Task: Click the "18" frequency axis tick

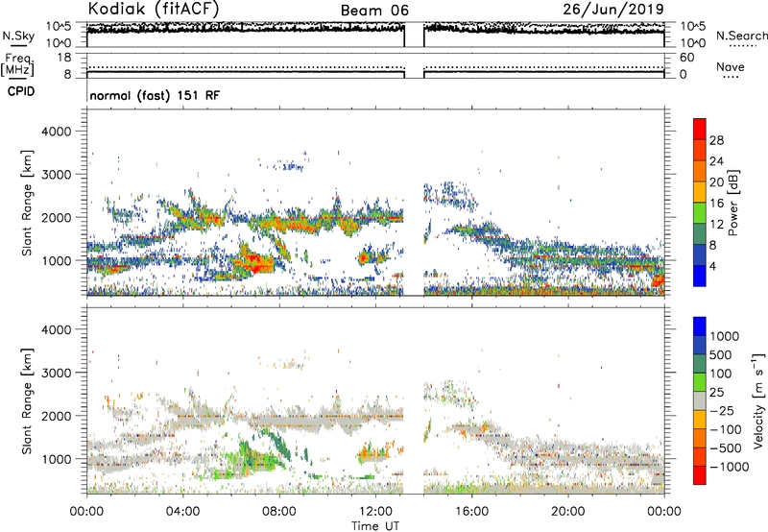Action: (x=64, y=58)
